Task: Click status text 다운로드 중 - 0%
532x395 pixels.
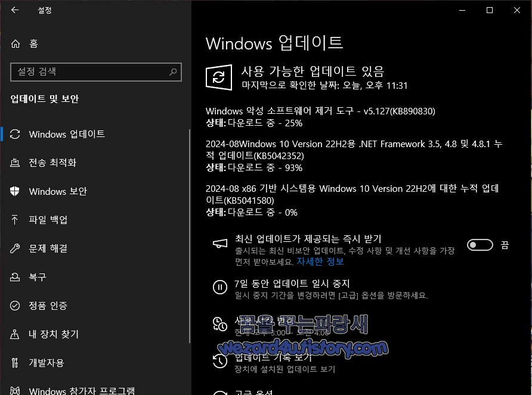Action: [x=262, y=213]
